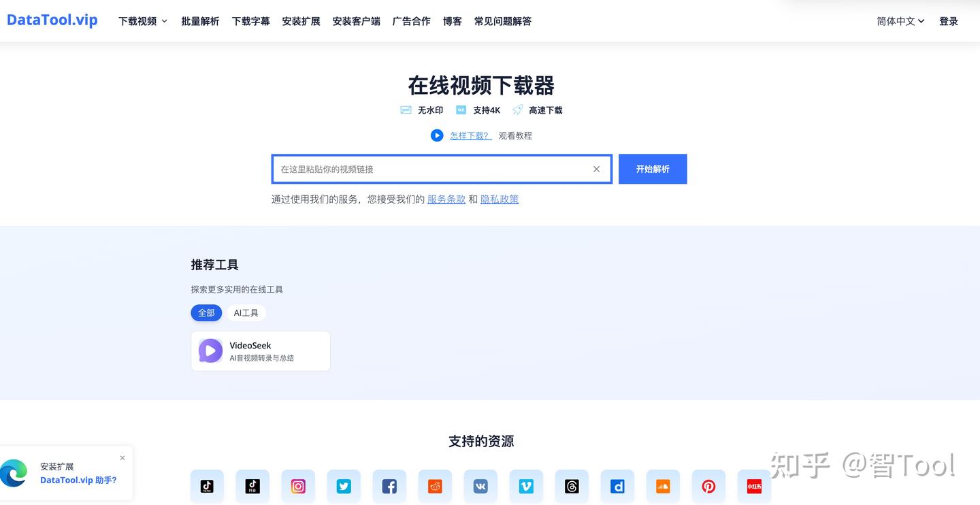
Task: Go to 安装扩展 page
Action: pos(301,21)
